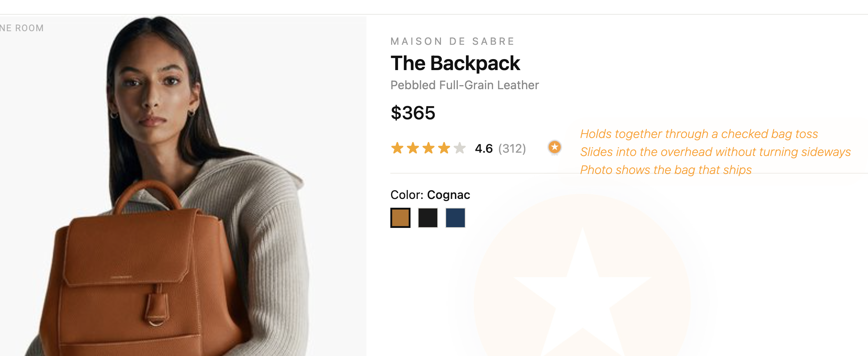Click the partially visible ROOM header label
This screenshot has width=868, height=356.
click(22, 28)
